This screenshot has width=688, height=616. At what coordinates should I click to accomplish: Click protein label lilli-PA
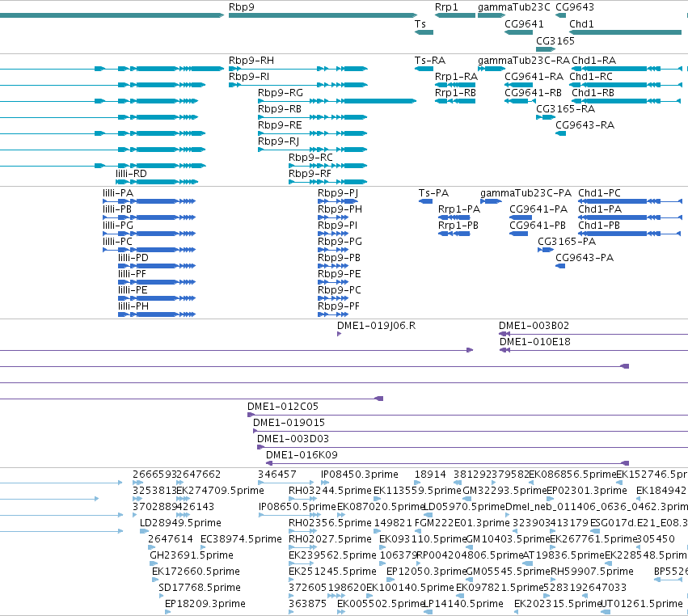[118, 193]
